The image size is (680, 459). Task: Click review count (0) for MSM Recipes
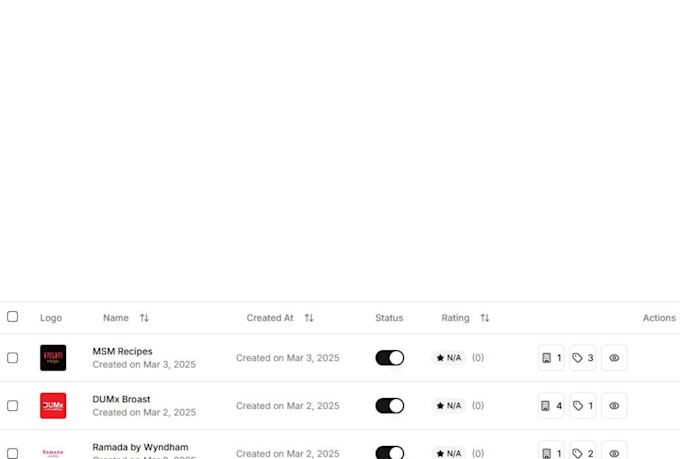(x=478, y=358)
